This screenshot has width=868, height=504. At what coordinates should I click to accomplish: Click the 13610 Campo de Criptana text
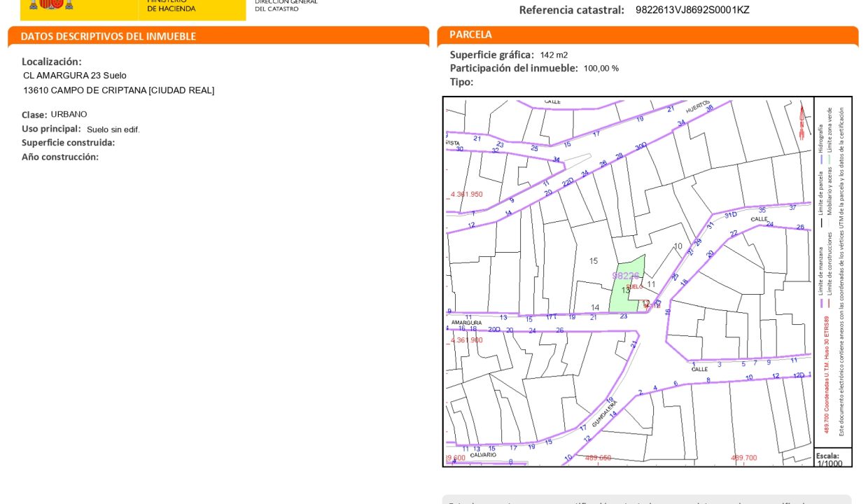(118, 90)
